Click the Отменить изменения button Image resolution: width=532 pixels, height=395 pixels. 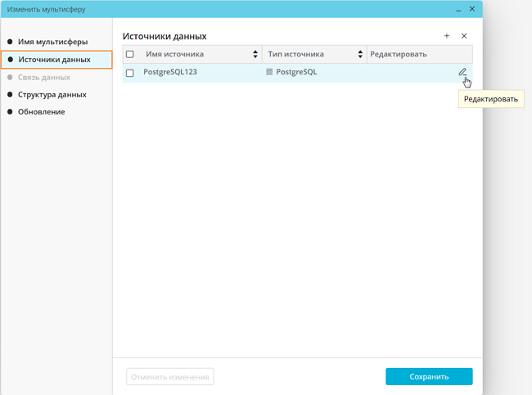coord(170,377)
